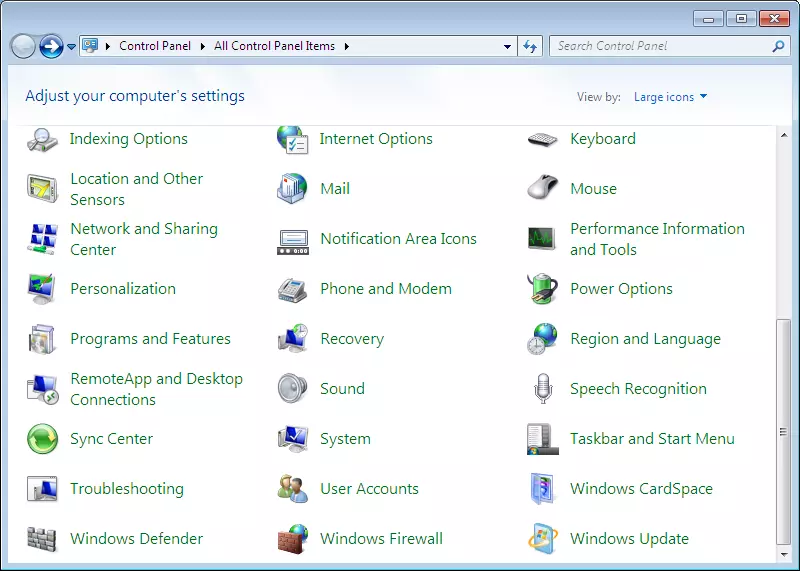Screen dimensions: 800x571
Task: Open Region and Language globe icon
Action: pyautogui.click(x=542, y=339)
